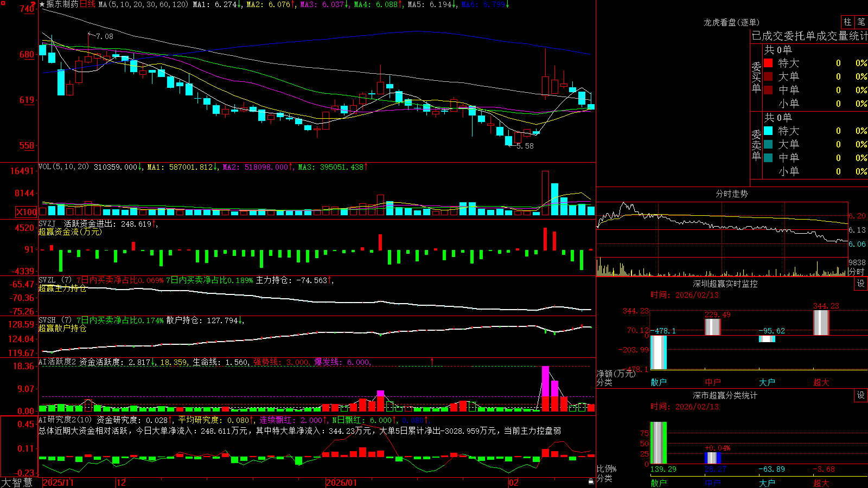
Task: Click the SVZJ indicator name
Action: pyautogui.click(x=47, y=223)
